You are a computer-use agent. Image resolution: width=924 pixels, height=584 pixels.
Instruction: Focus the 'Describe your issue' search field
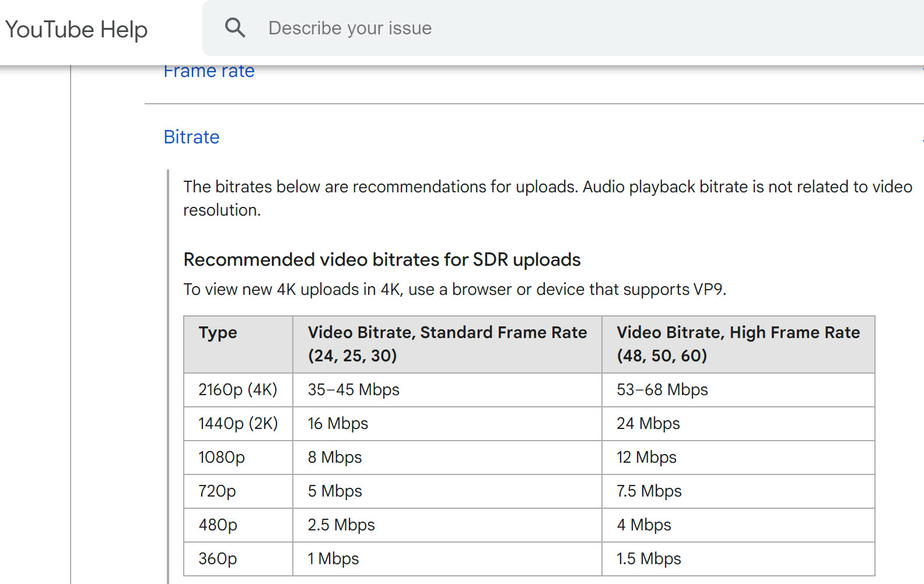click(525, 28)
